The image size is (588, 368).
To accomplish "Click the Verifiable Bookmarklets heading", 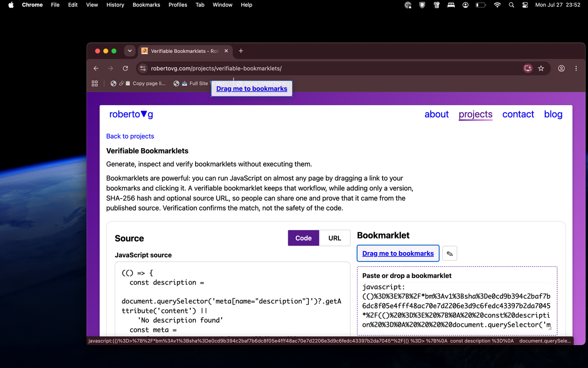I will [x=147, y=151].
